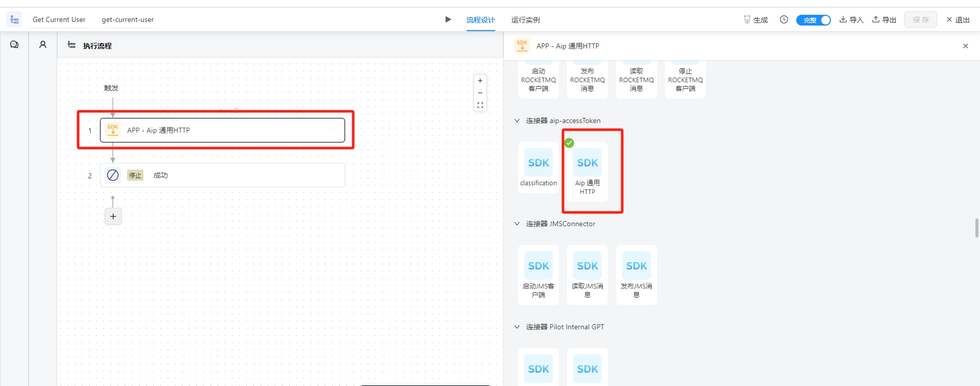
Task: Select the 读取JMS消息 SDK action
Action: (x=587, y=275)
